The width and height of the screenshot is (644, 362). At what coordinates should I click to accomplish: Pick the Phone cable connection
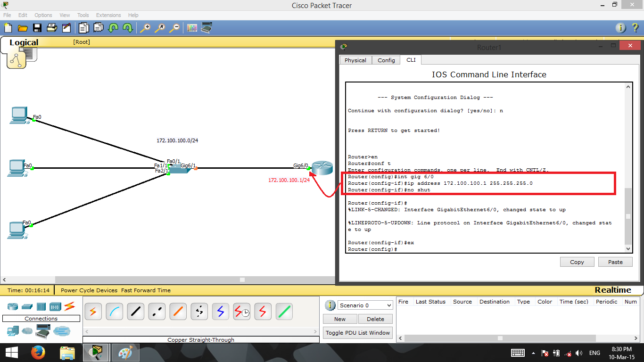[x=199, y=312]
